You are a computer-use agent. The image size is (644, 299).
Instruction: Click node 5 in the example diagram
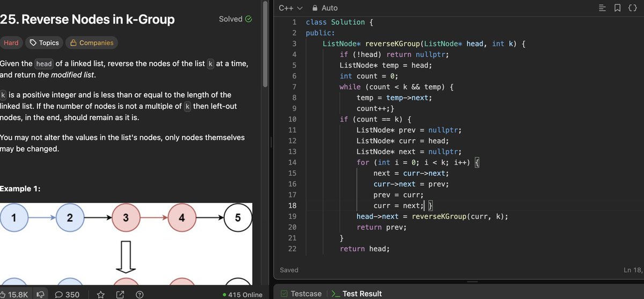238,218
